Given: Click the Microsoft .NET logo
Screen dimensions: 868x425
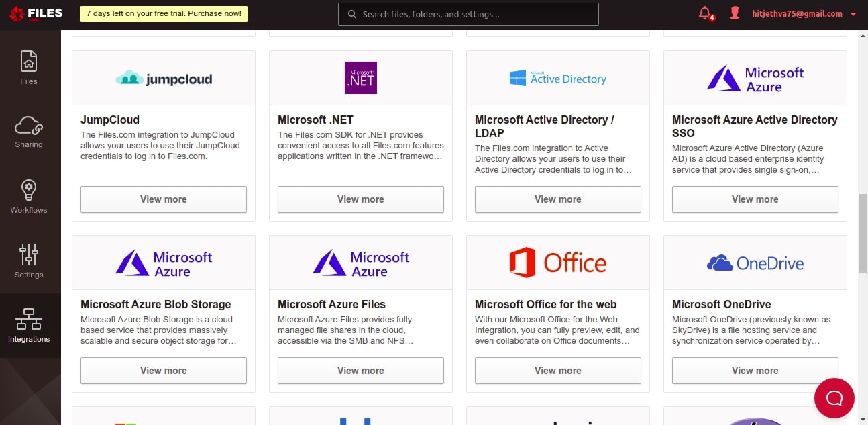Looking at the screenshot, I should [x=361, y=78].
